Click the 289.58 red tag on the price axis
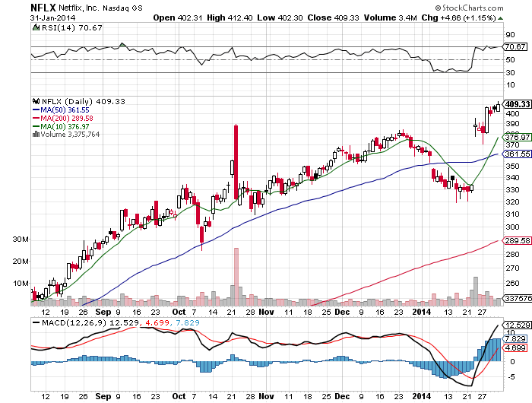Screen dimensions: 532x403 (518, 241)
